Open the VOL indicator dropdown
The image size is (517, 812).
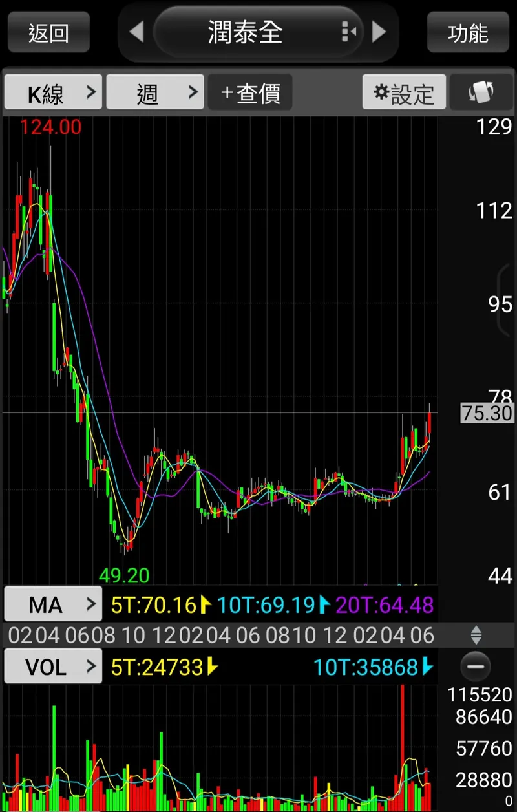(54, 667)
